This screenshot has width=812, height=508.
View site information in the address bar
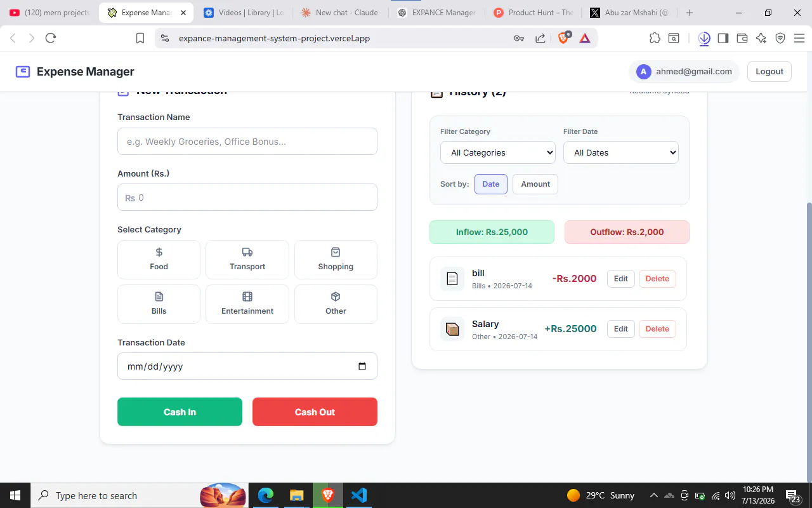click(x=165, y=38)
